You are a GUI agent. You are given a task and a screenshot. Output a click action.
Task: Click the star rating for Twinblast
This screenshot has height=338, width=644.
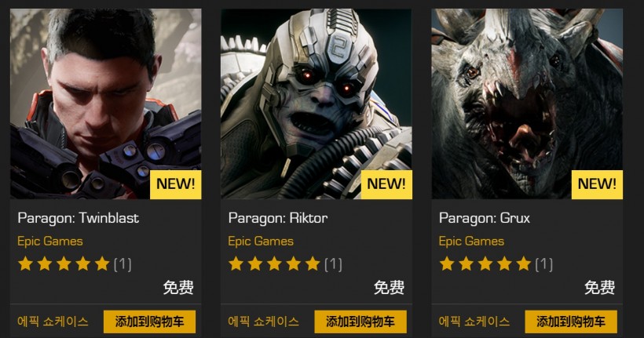pos(64,263)
